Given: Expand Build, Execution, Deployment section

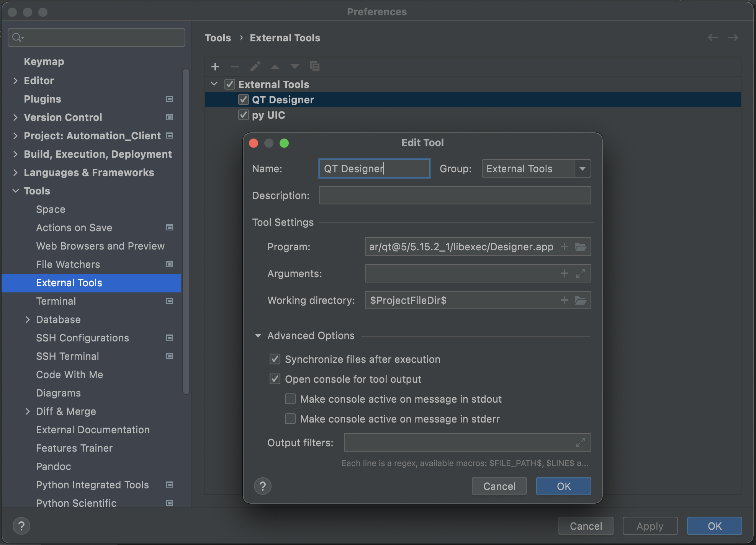Looking at the screenshot, I should 15,154.
